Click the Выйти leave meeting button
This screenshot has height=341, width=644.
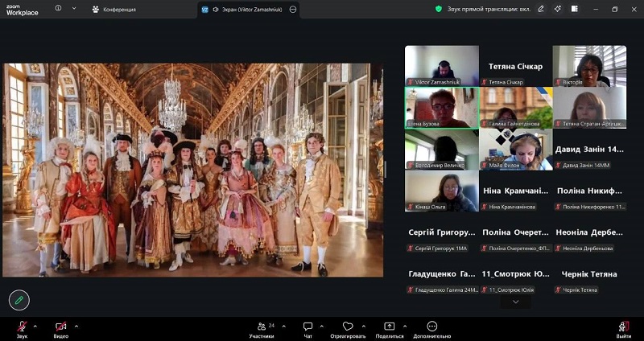pos(623,327)
